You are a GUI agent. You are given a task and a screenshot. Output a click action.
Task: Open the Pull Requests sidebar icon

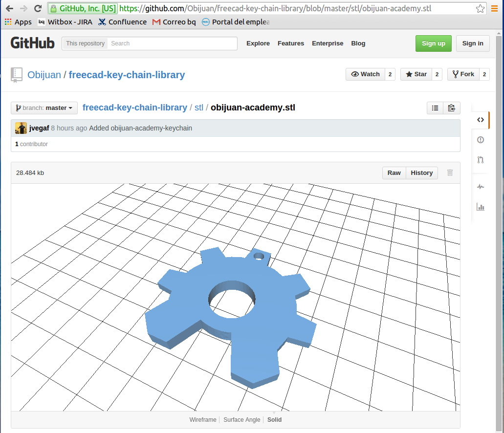coord(481,159)
